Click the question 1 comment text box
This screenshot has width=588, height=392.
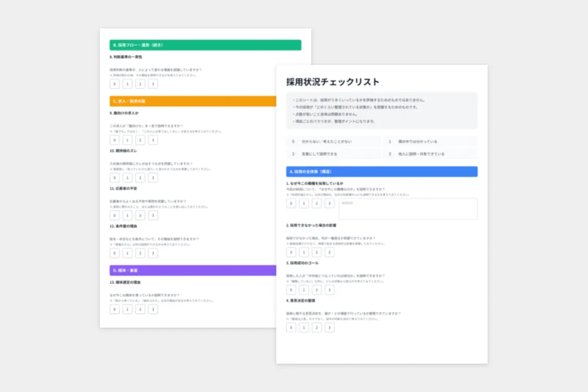pos(408,209)
